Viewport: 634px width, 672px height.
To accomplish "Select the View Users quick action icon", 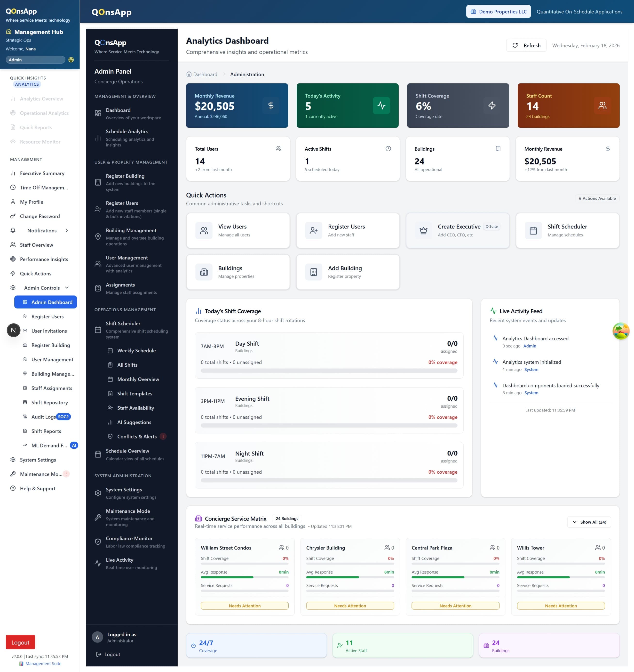I will click(204, 230).
